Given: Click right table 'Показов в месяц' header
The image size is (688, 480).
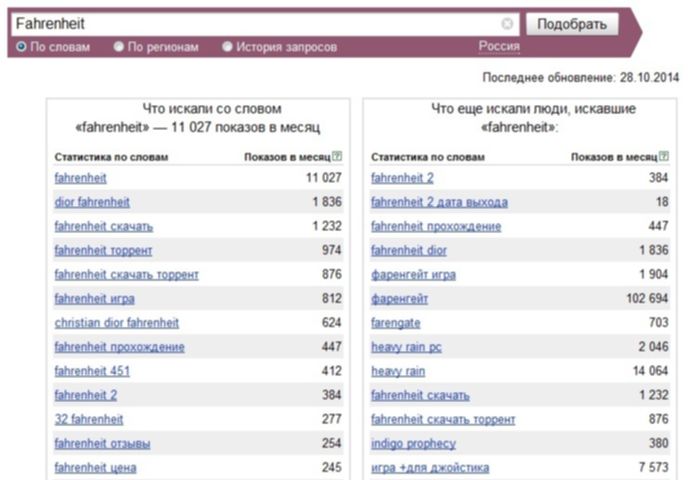Looking at the screenshot, I should [614, 157].
